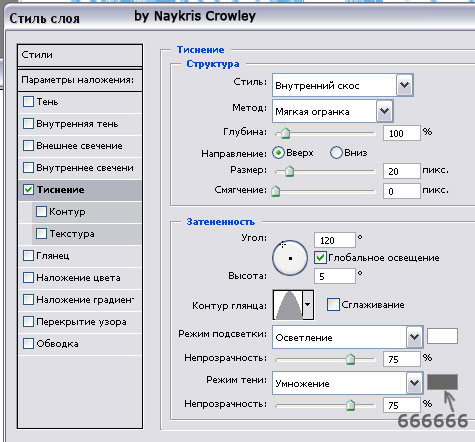Enable the Контур sub-option checkbox
This screenshot has width=475, height=442.
(41, 211)
